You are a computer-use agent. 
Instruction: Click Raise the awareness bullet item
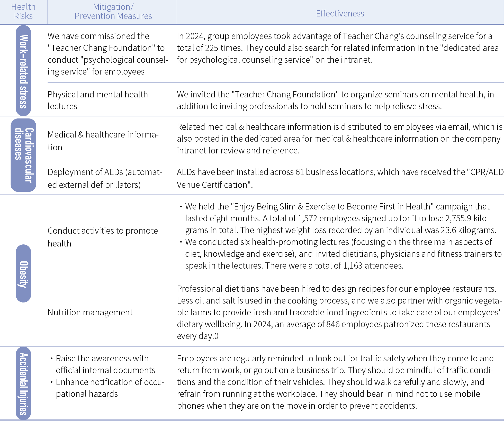105,364
